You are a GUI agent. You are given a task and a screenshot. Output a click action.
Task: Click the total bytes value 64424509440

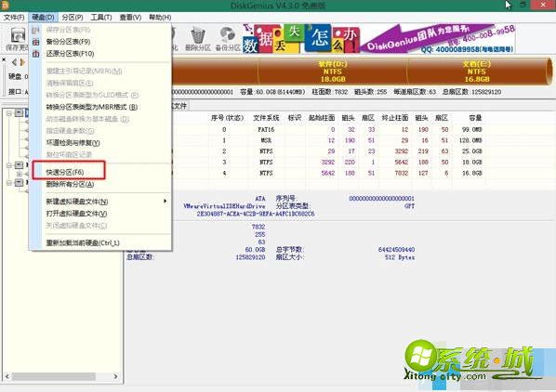coord(396,250)
